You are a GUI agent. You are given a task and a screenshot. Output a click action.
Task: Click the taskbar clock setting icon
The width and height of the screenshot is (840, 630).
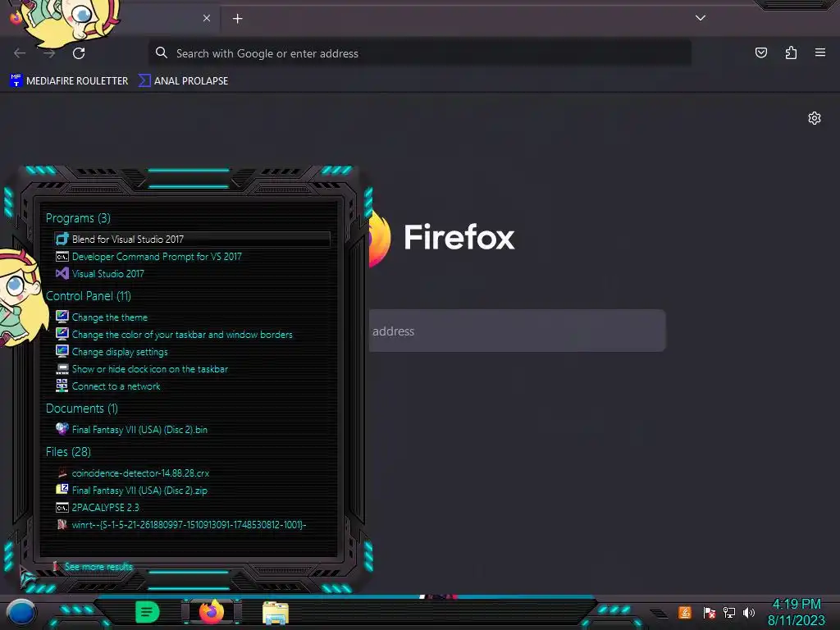point(62,369)
